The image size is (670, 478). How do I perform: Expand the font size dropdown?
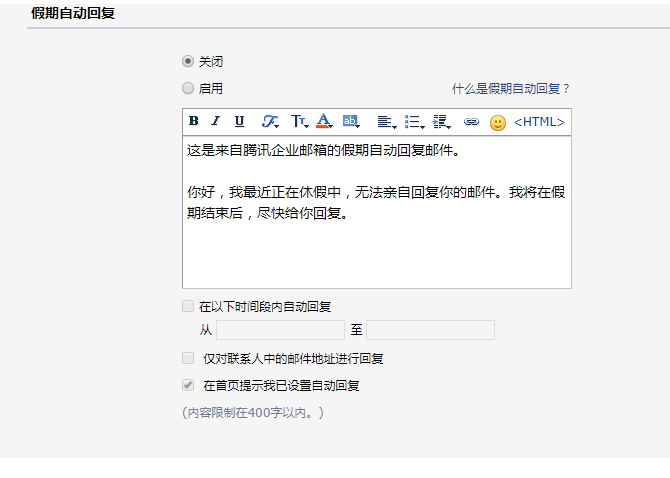point(299,122)
